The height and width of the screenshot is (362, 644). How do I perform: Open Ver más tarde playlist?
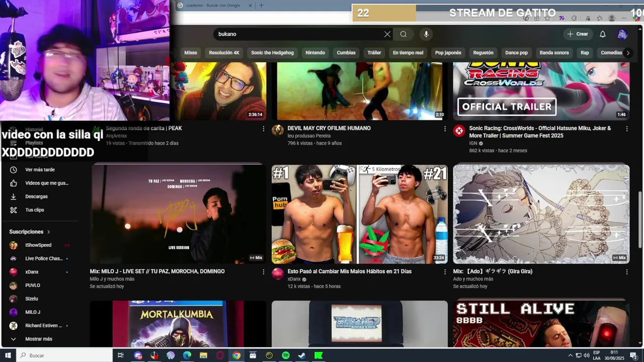(x=39, y=170)
